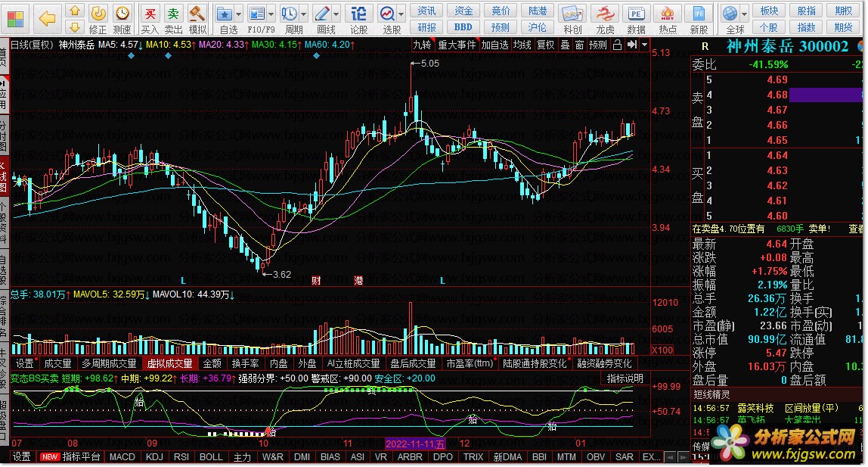
Task: Expand the 周期 period dropdown arrow
Action: 303,14
